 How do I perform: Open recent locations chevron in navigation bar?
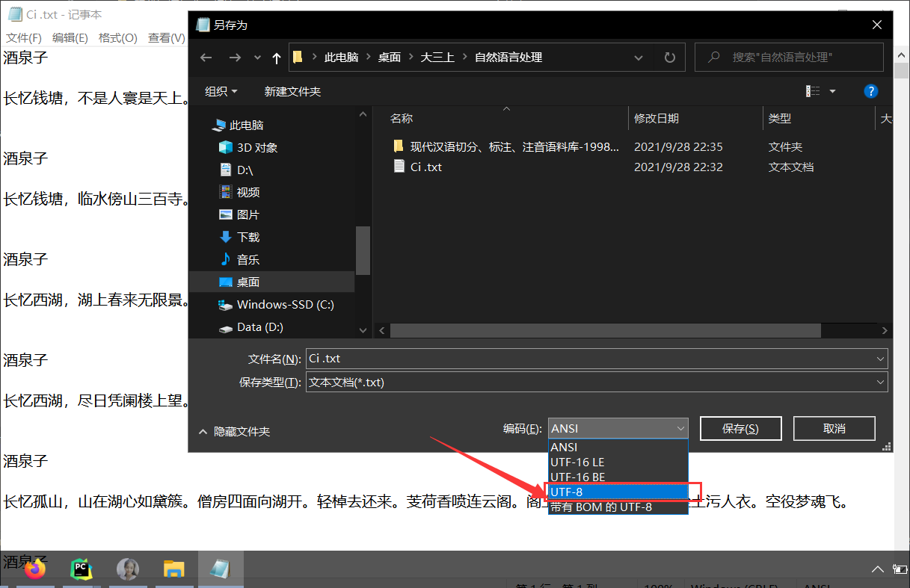click(257, 58)
